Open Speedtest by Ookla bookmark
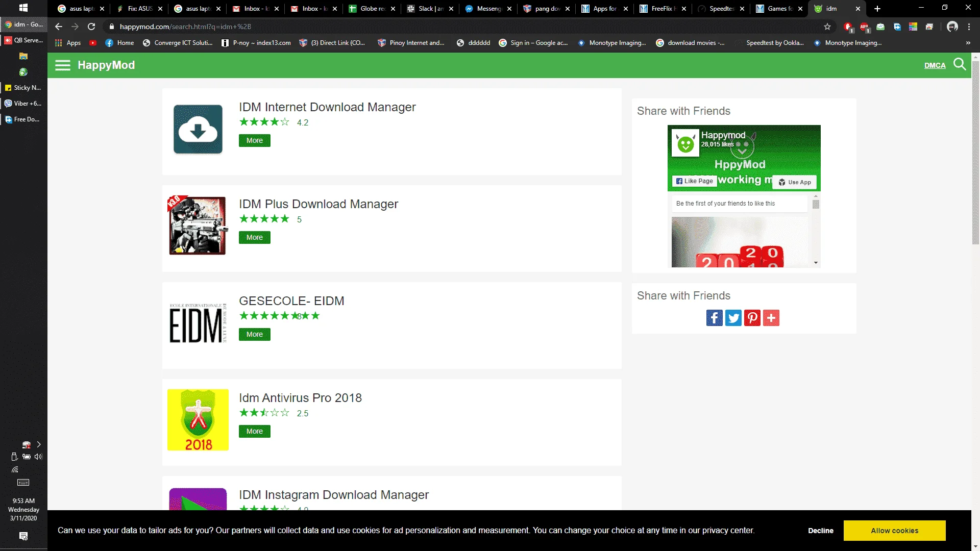This screenshot has width=980, height=551. coord(771,43)
